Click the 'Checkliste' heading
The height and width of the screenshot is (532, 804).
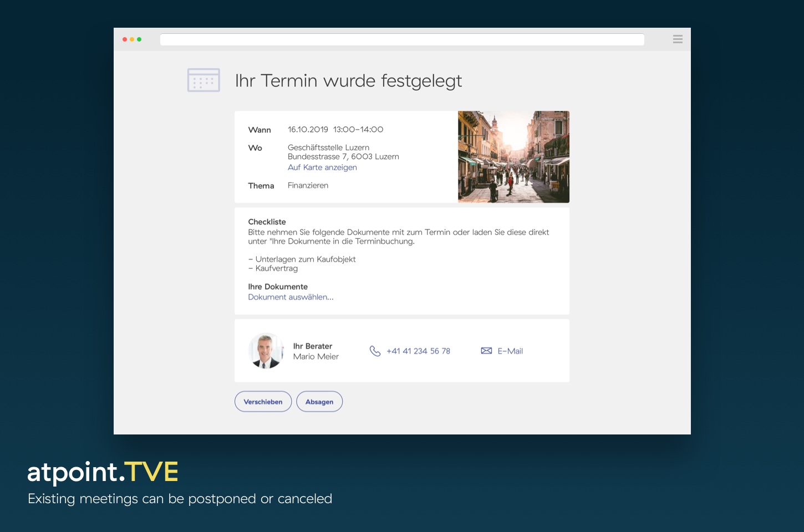(x=267, y=222)
